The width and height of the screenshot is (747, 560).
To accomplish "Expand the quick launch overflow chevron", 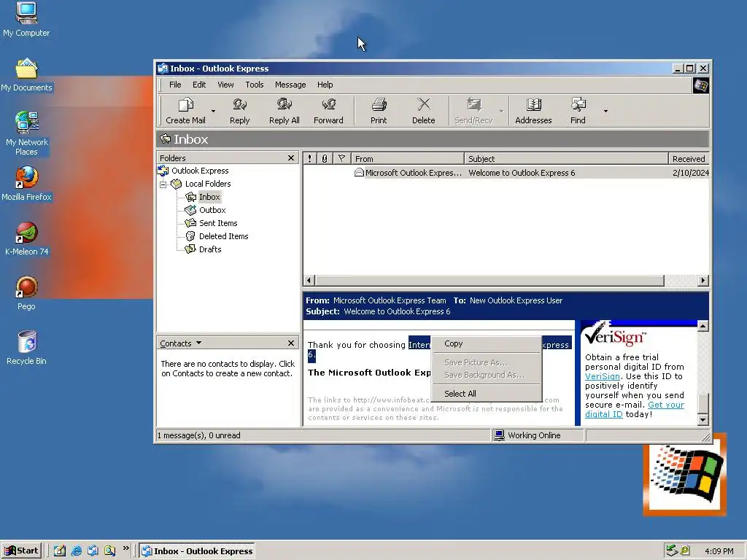I will pos(125,548).
